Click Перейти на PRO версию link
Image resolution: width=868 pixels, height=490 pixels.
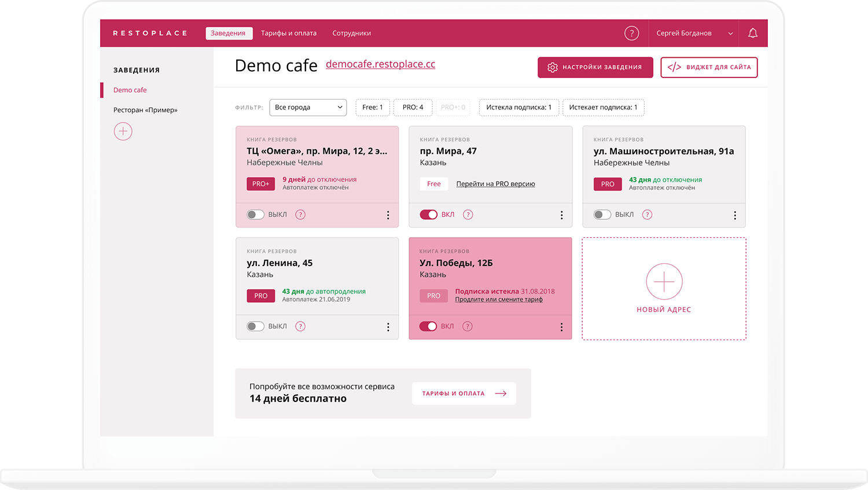495,184
